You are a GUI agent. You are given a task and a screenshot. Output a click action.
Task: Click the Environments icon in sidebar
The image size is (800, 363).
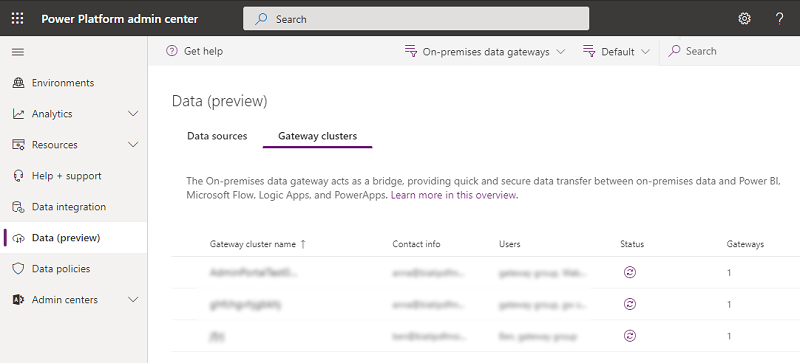tap(18, 83)
